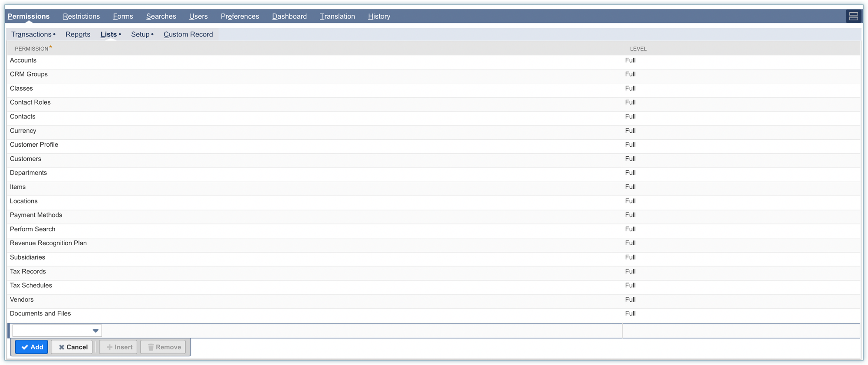Image resolution: width=868 pixels, height=365 pixels.
Task: Click the Full level for Accounts
Action: 630,60
